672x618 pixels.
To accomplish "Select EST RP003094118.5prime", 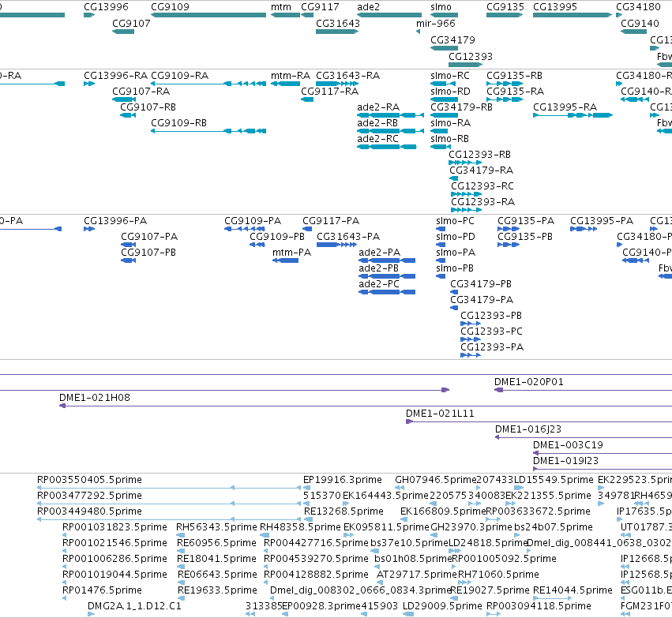I will (x=494, y=614).
